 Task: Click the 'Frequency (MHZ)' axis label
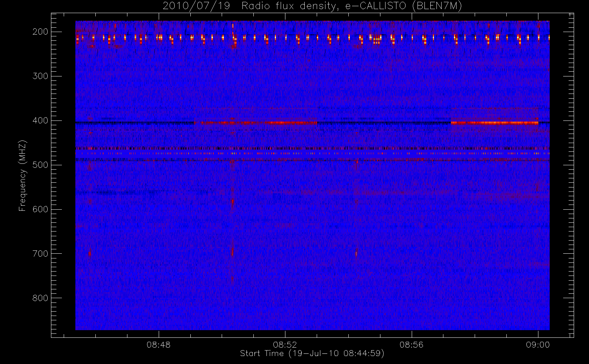[23, 175]
